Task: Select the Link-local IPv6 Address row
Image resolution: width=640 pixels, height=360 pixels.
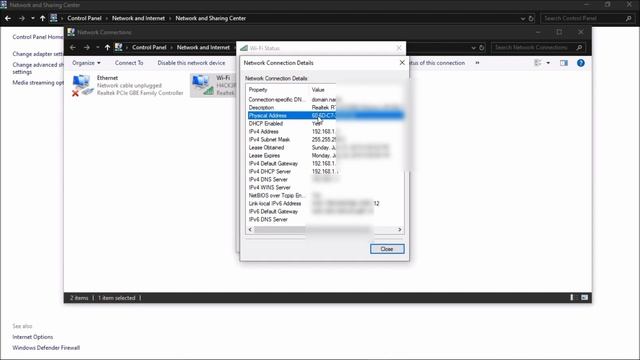Action: pos(326,203)
